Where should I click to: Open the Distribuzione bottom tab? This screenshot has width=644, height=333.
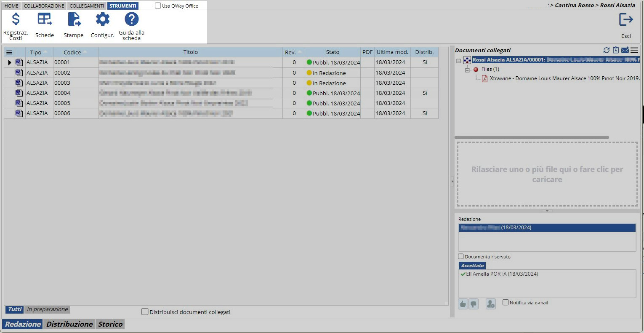(x=69, y=324)
